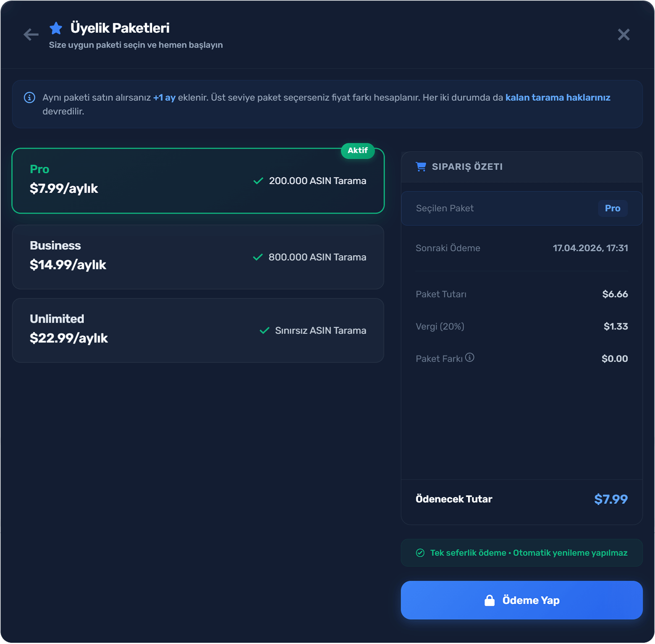This screenshot has height=644, width=655.
Task: Click the "$14.99/aylık" Business price
Action: click(68, 265)
